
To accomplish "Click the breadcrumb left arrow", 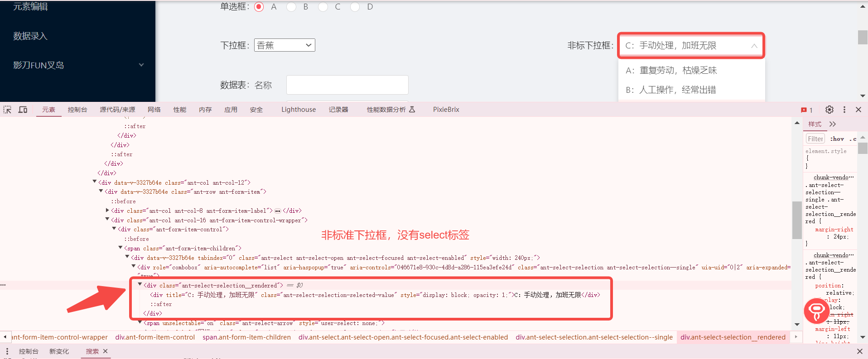I will pos(5,337).
